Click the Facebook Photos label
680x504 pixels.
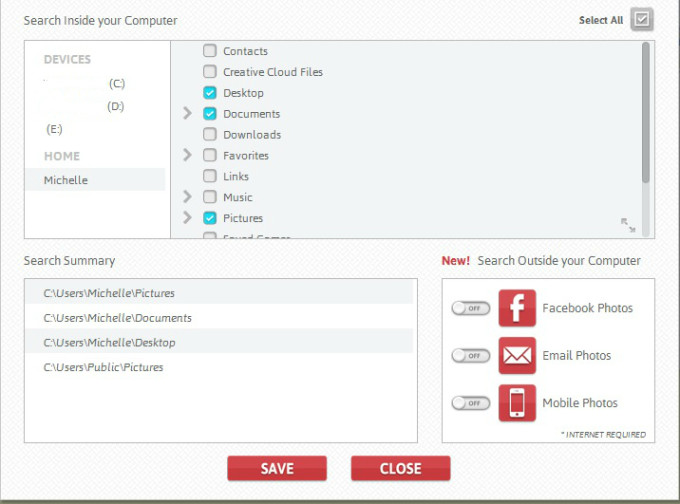588,308
